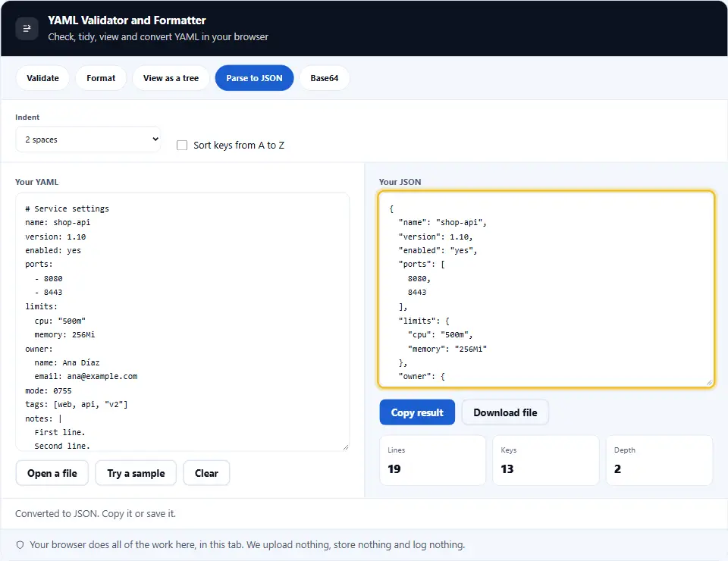
Task: Open the Format tab
Action: pyautogui.click(x=101, y=78)
